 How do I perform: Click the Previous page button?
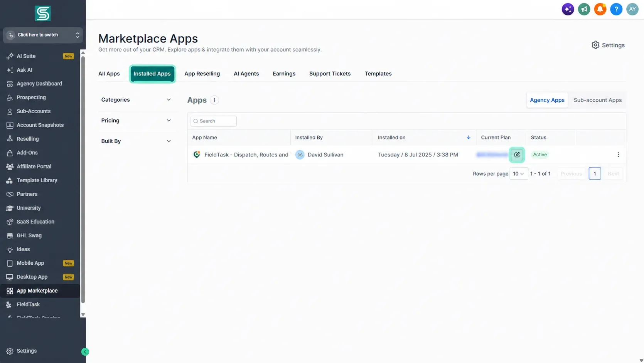[571, 174]
